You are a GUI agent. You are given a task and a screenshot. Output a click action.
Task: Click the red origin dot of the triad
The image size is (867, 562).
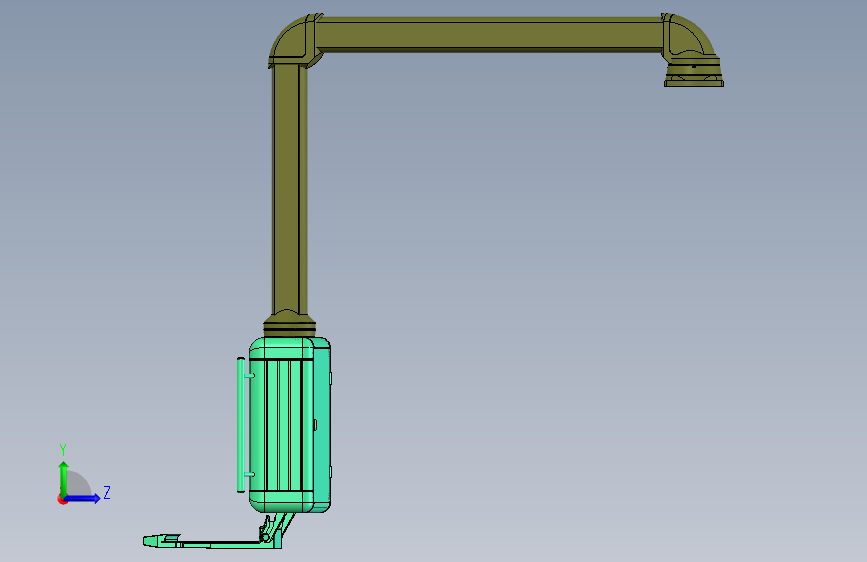click(x=62, y=499)
